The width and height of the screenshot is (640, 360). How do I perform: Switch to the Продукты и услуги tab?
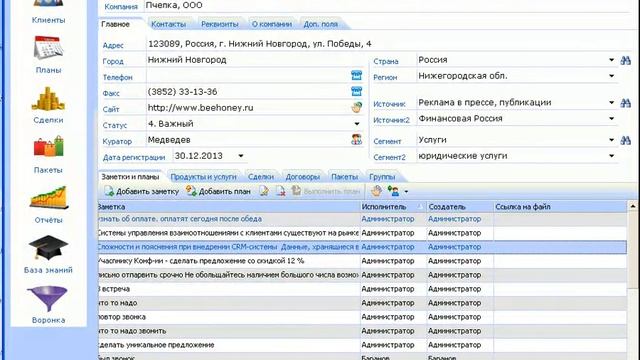pyautogui.click(x=203, y=177)
